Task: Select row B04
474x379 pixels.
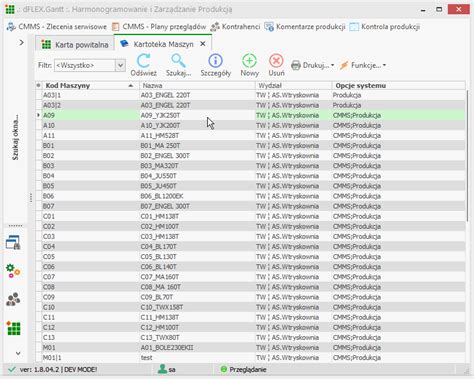Action: pos(250,176)
